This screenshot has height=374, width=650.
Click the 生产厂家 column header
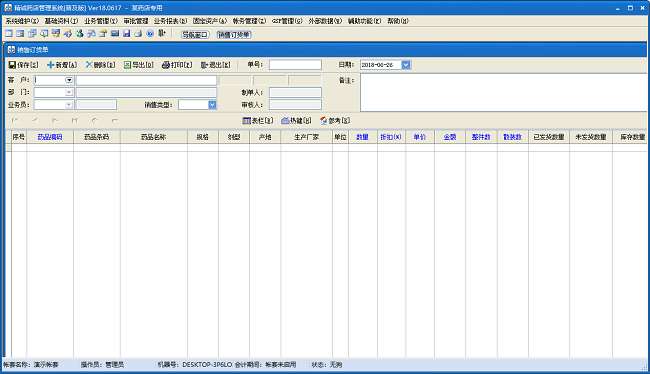coord(306,137)
